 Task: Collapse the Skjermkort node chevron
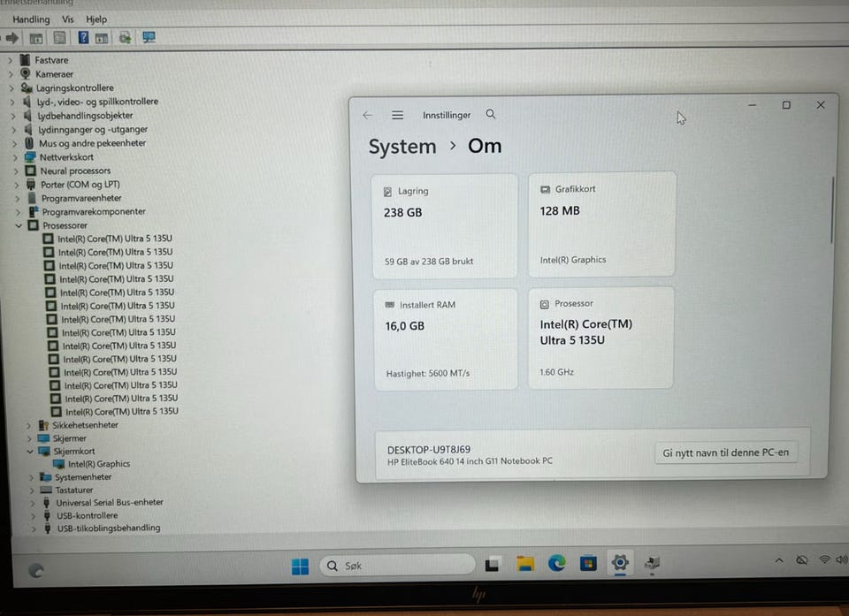(30, 451)
